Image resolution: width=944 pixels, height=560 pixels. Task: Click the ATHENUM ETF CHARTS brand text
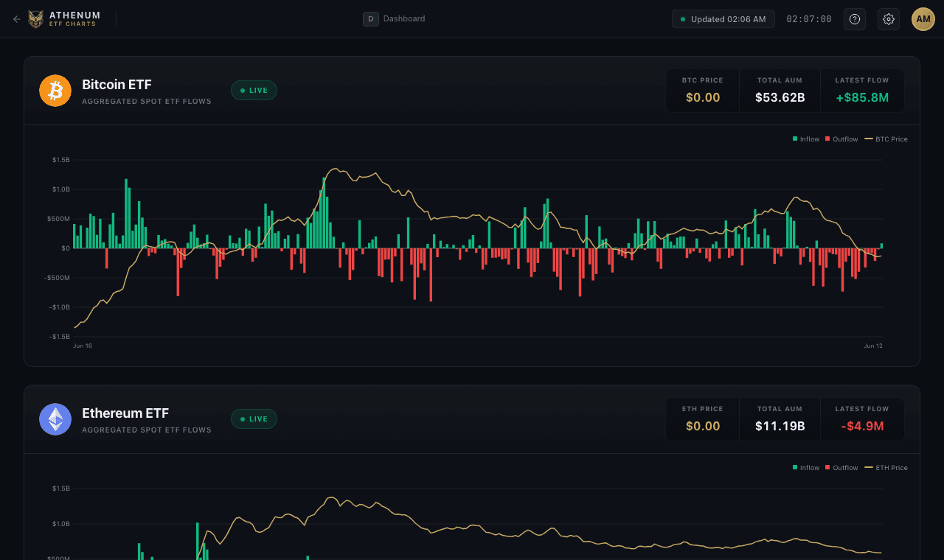(x=74, y=19)
